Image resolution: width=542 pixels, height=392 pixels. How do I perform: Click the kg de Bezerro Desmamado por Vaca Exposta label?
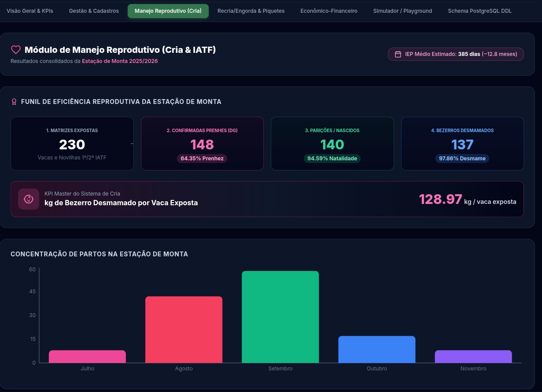point(121,203)
